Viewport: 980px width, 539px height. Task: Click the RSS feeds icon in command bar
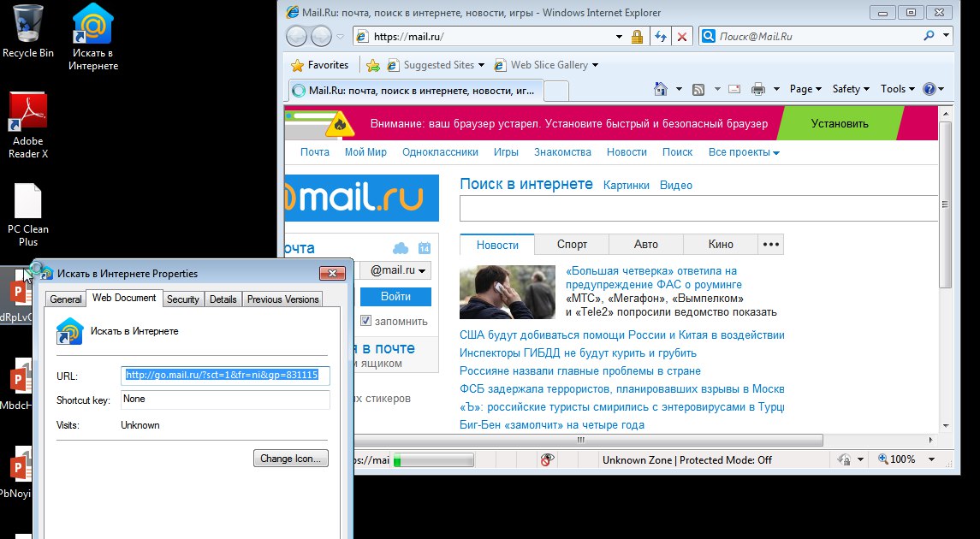(x=698, y=89)
